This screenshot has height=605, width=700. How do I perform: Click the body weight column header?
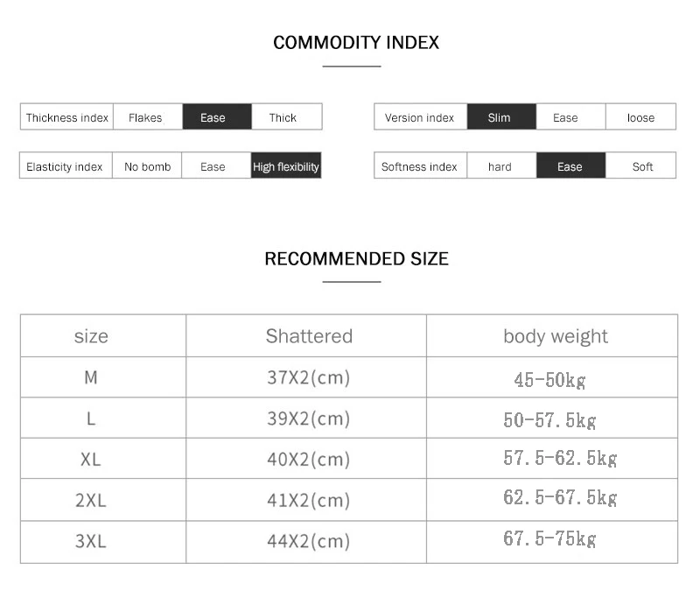click(x=555, y=336)
